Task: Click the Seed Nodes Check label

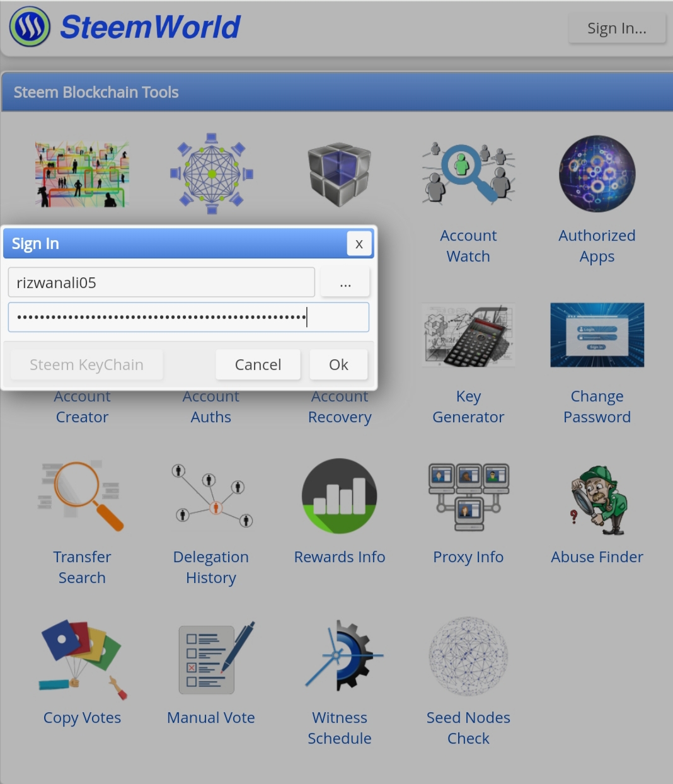Action: click(x=468, y=728)
